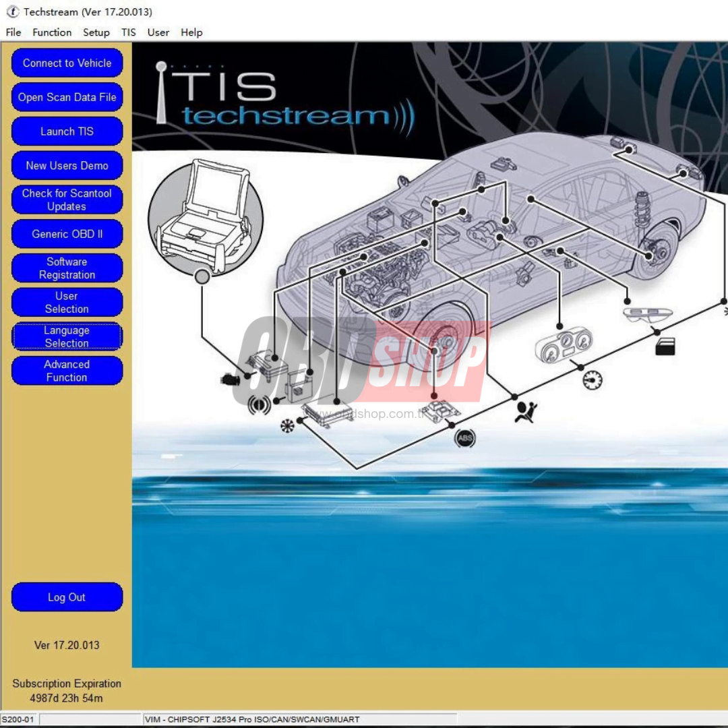Click the Techstream icon in the title bar

click(x=13, y=11)
